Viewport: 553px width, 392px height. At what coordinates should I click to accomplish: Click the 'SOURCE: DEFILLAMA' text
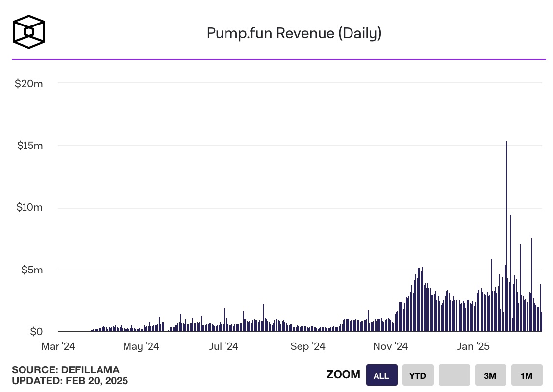(66, 370)
